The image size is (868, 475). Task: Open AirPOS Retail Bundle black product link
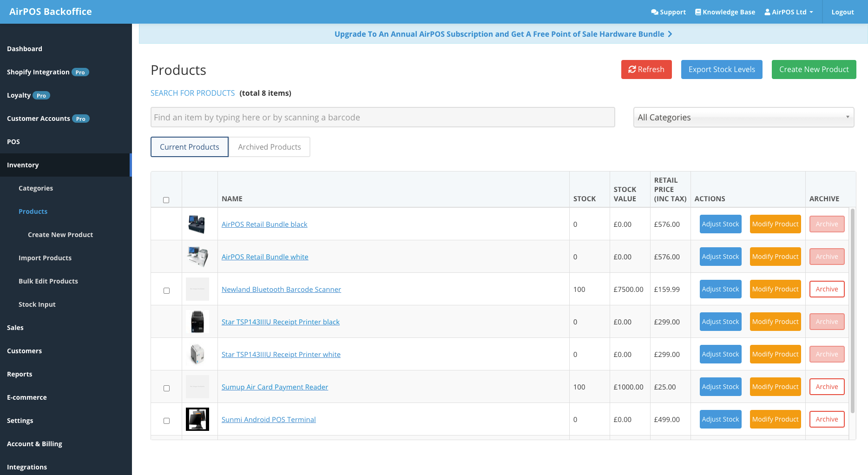(264, 224)
